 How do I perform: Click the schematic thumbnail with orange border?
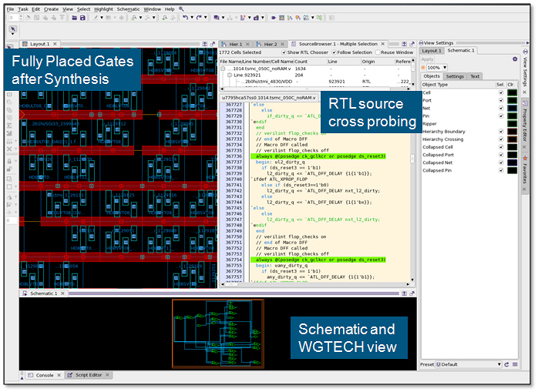(218, 333)
